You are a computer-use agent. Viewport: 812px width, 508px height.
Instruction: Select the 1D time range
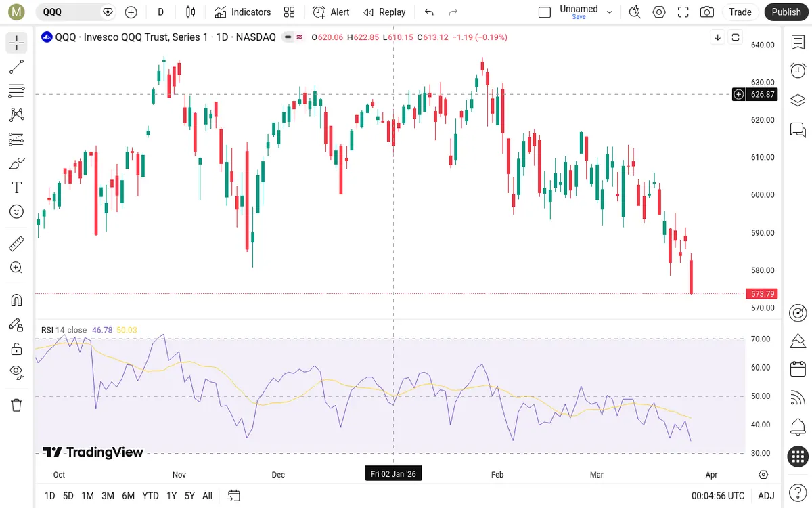tap(49, 496)
